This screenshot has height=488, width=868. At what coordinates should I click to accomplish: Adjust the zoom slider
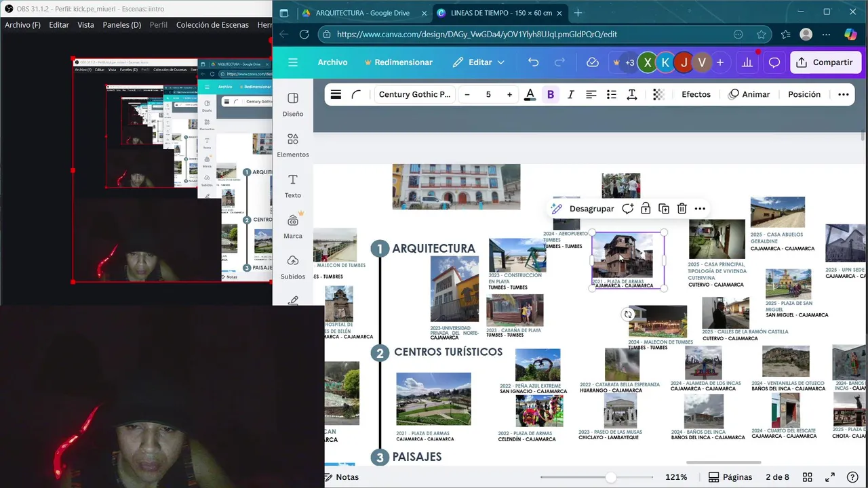(x=611, y=478)
